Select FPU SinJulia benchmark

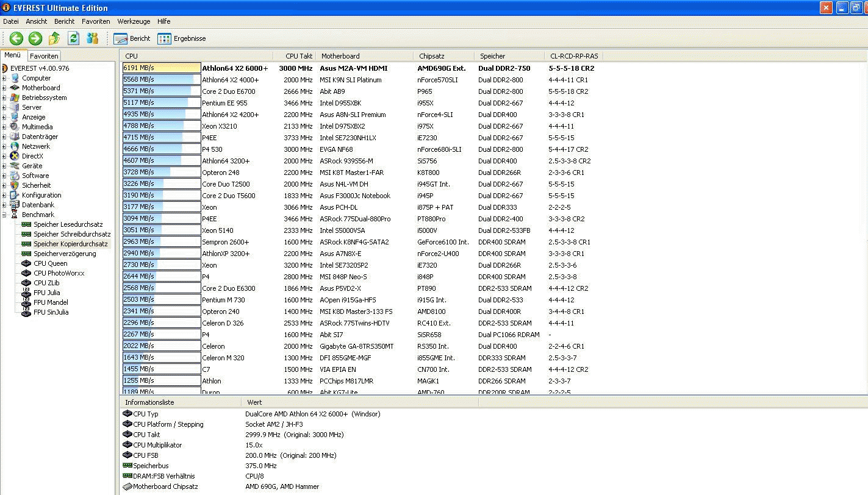(51, 312)
